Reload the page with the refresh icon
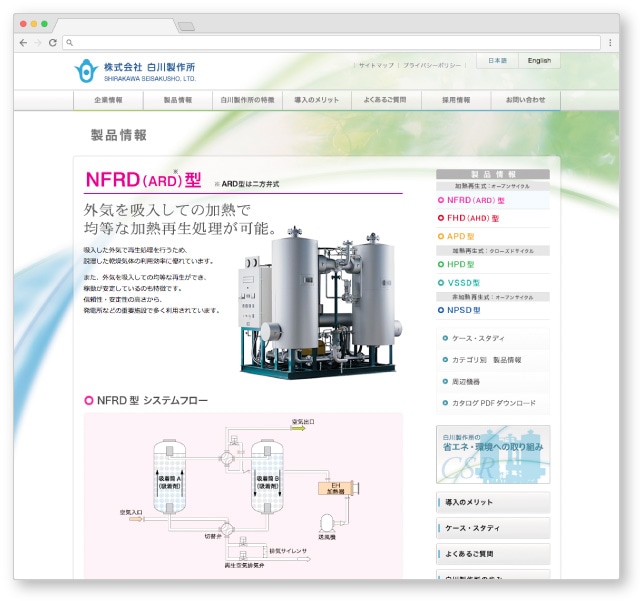The image size is (640, 601). (53, 42)
